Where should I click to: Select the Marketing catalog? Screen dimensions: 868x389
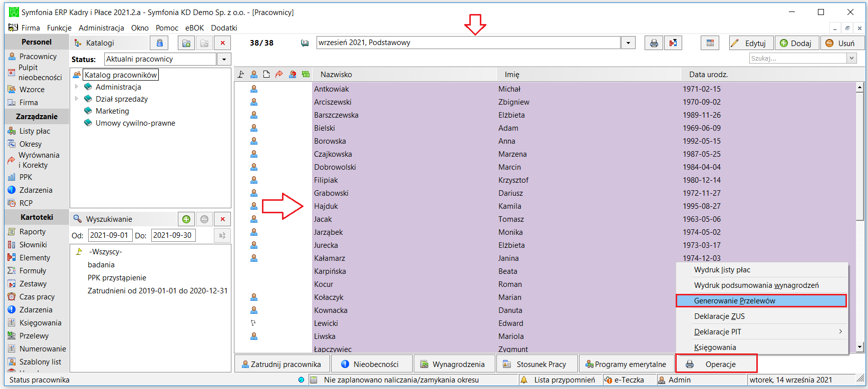coord(112,111)
